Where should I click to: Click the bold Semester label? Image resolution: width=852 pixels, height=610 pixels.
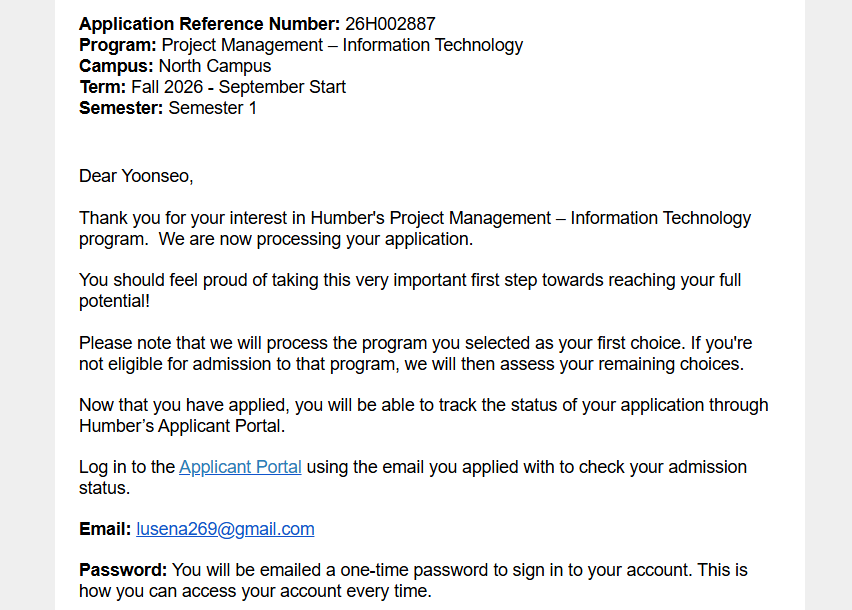120,108
